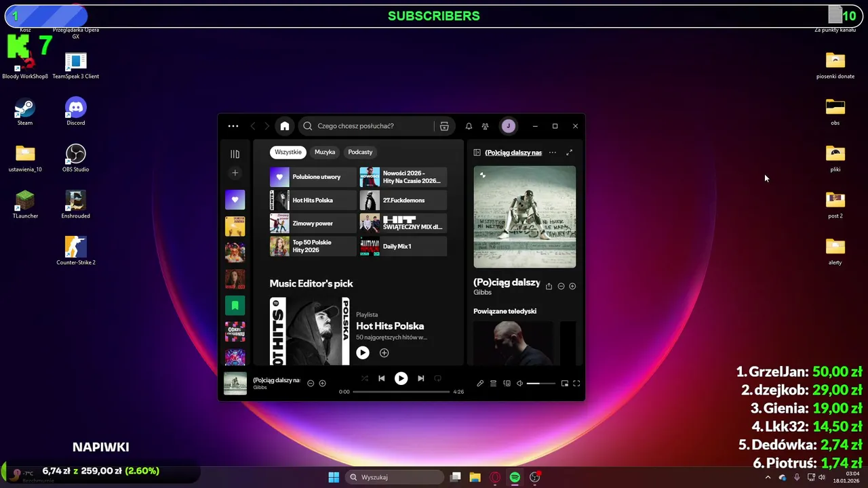Viewport: 868px width, 488px height.
Task: Add the track with the plus circle in the Now Playing panel
Action: (x=572, y=286)
